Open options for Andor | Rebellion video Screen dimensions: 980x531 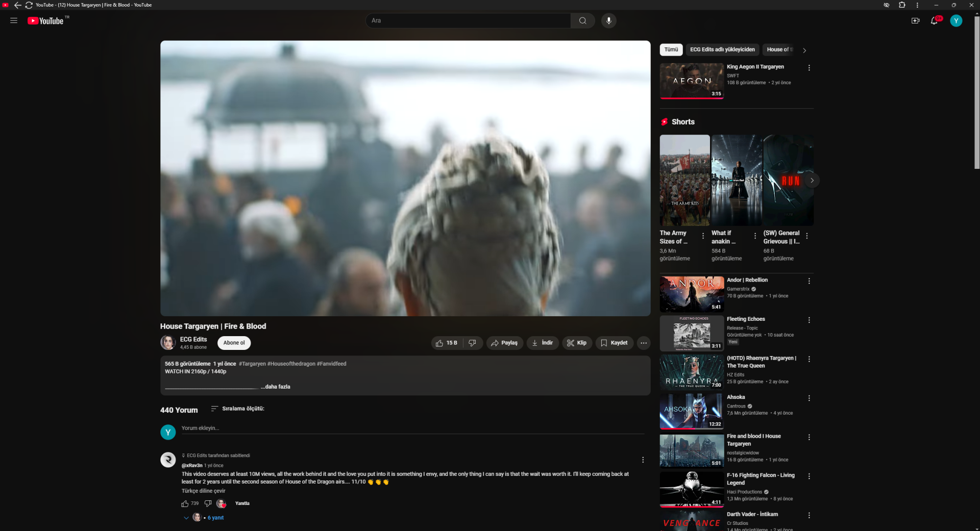pyautogui.click(x=809, y=281)
